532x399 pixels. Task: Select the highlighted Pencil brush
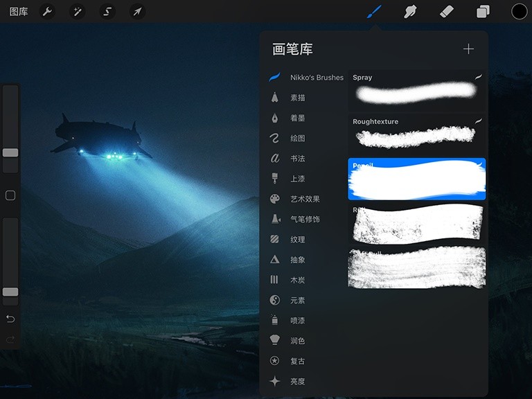click(417, 179)
